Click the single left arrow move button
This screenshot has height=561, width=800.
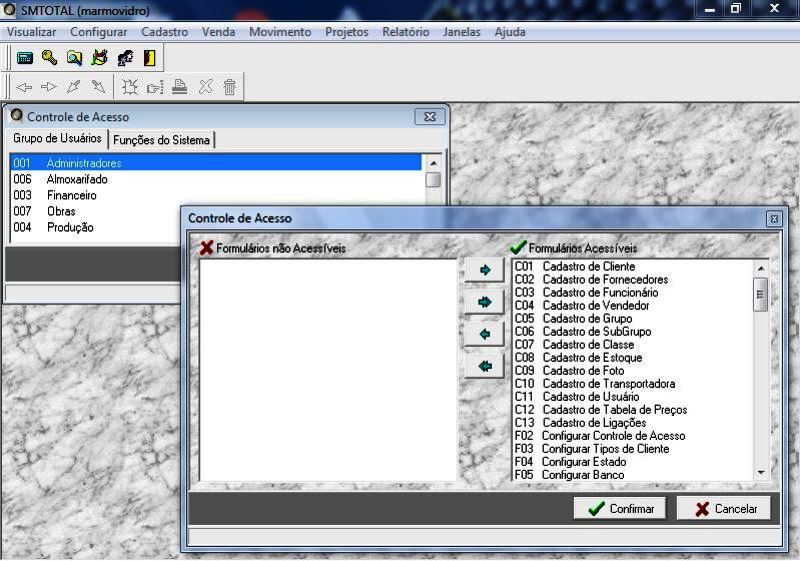coord(485,334)
